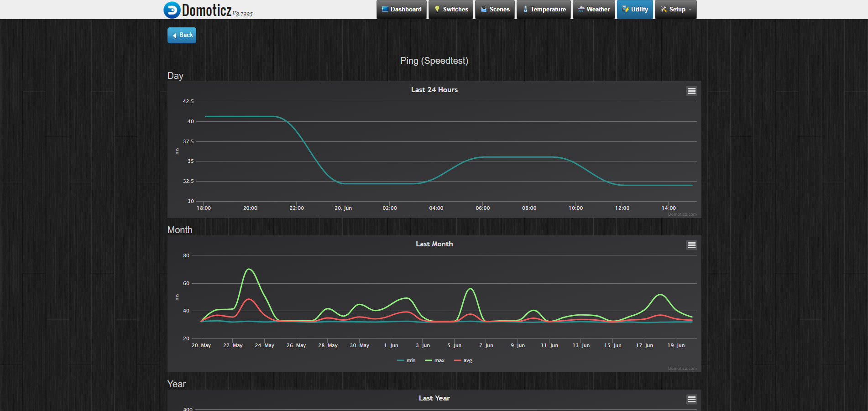The height and width of the screenshot is (411, 868).
Task: Click the Switches light bulb icon
Action: pos(437,9)
